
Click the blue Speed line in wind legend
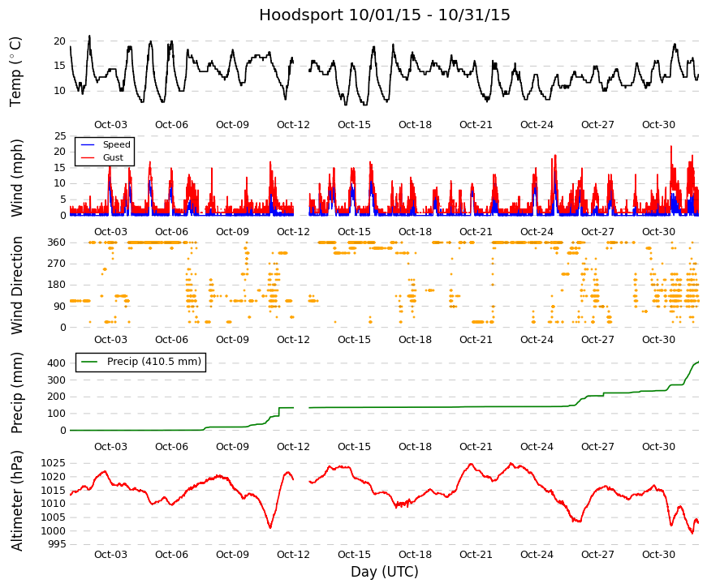tap(88, 144)
